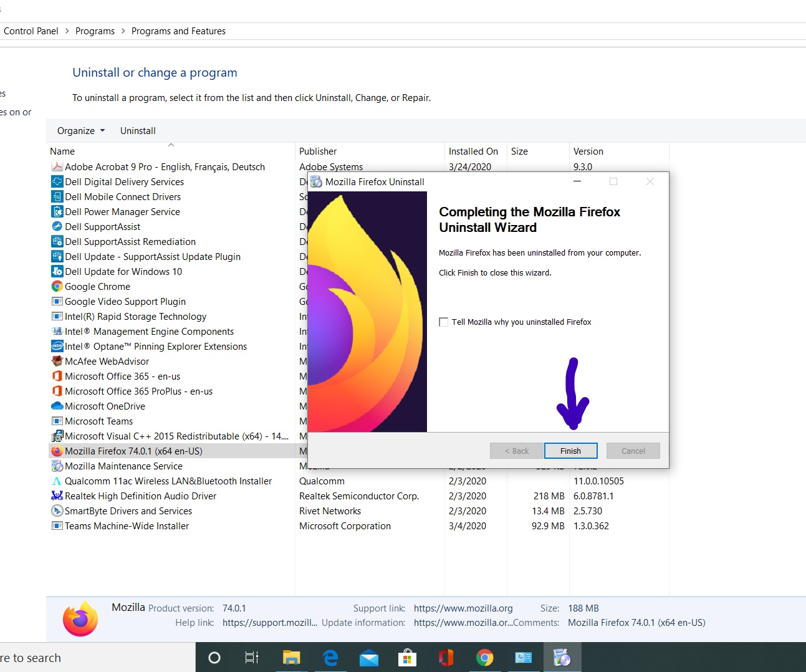Click the https://www.mozilla.org support link text

[x=463, y=608]
